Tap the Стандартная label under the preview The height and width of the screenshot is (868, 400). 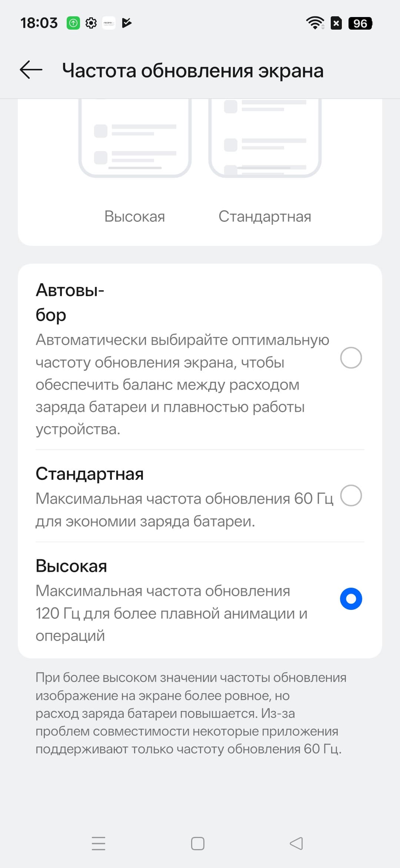[x=265, y=216]
